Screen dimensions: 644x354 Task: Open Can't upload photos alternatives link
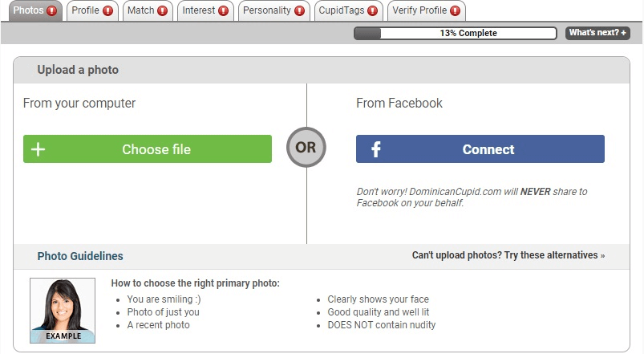pos(508,255)
